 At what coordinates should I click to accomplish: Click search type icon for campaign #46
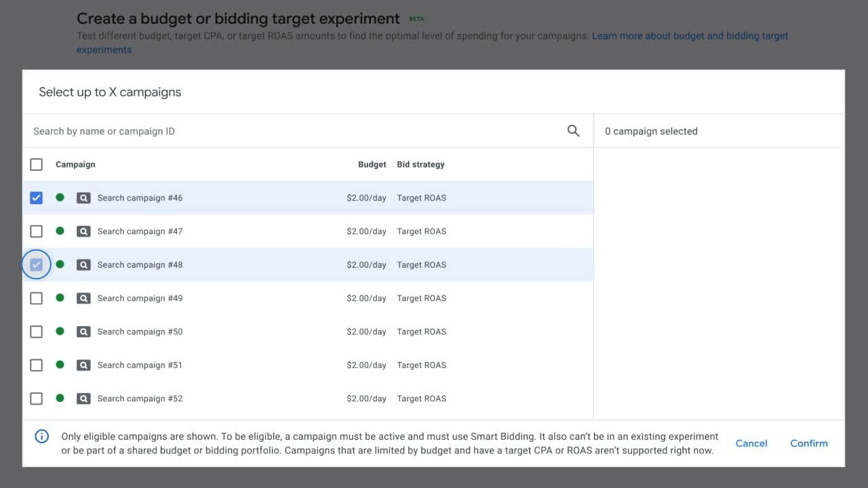pyautogui.click(x=83, y=198)
